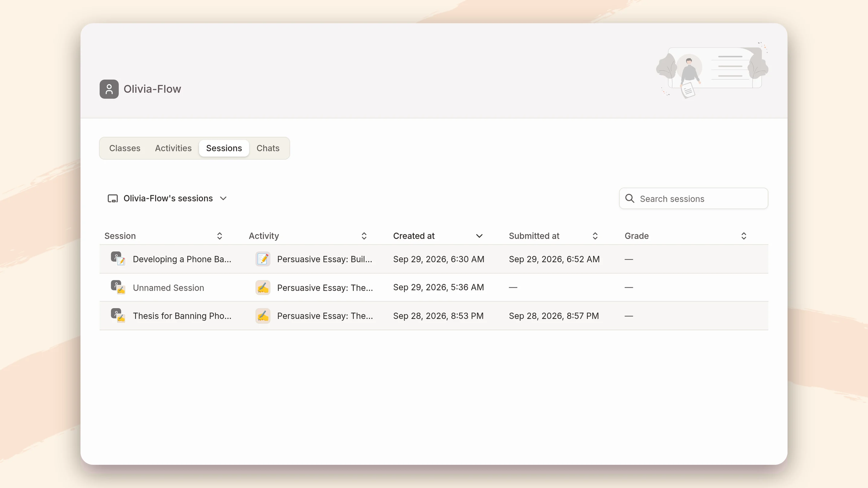Open the Developing a Phone Ba... session

click(182, 259)
